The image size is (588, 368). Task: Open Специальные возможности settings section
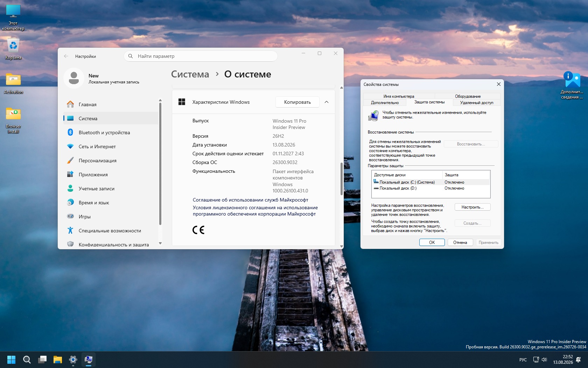click(x=111, y=231)
